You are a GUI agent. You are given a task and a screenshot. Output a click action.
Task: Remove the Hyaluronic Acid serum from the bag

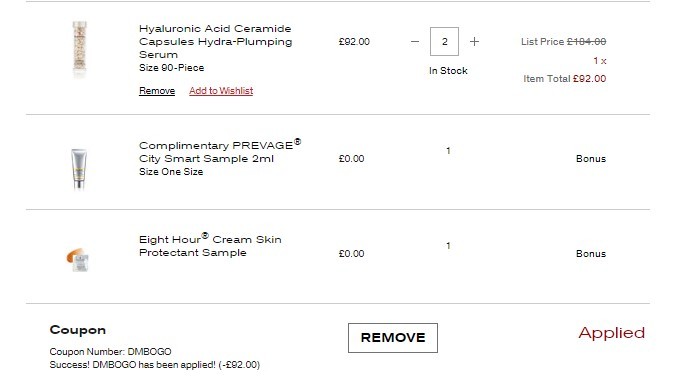pos(157,91)
